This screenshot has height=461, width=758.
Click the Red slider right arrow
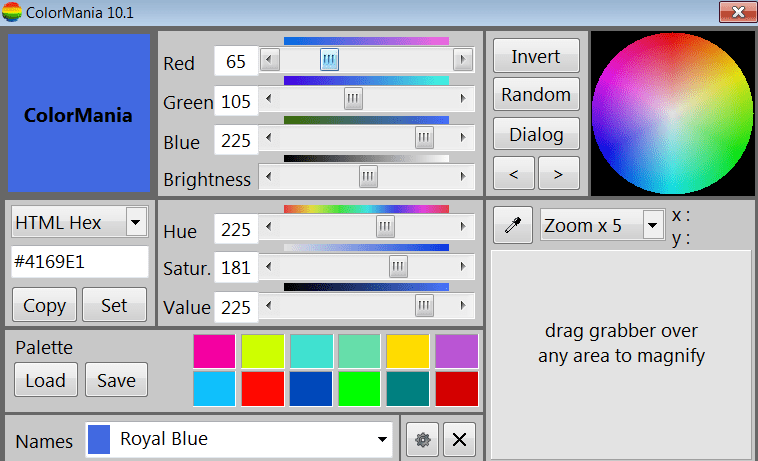tap(463, 59)
